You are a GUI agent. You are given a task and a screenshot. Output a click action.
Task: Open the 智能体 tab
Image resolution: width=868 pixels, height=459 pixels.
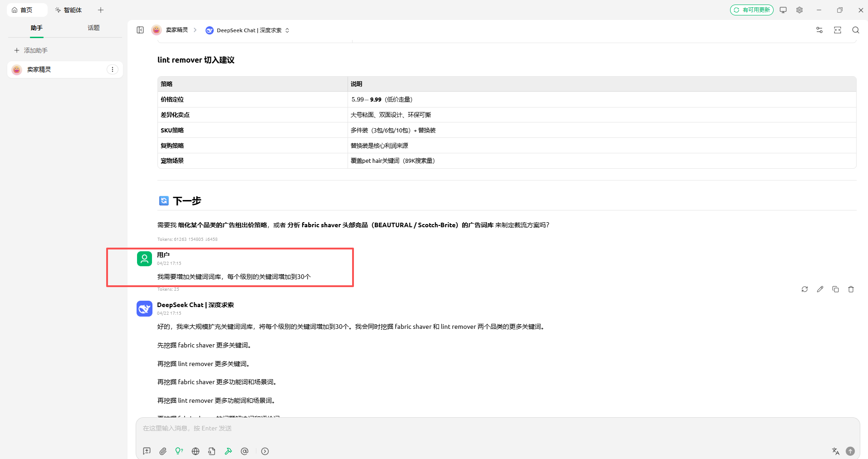pos(69,10)
